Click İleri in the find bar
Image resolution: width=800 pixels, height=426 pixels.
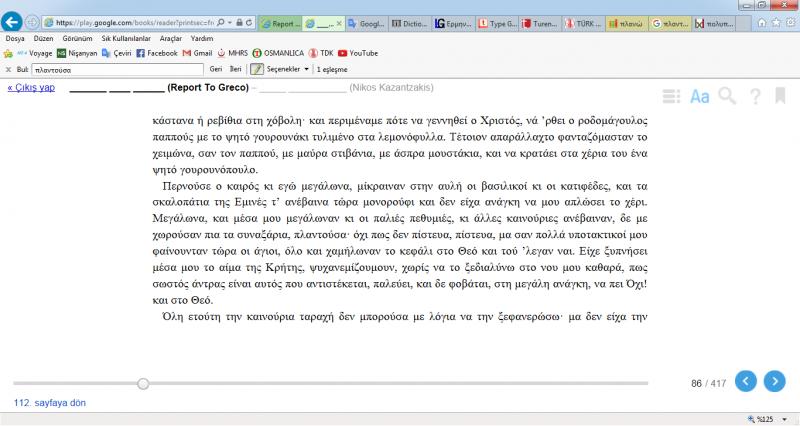point(235,69)
